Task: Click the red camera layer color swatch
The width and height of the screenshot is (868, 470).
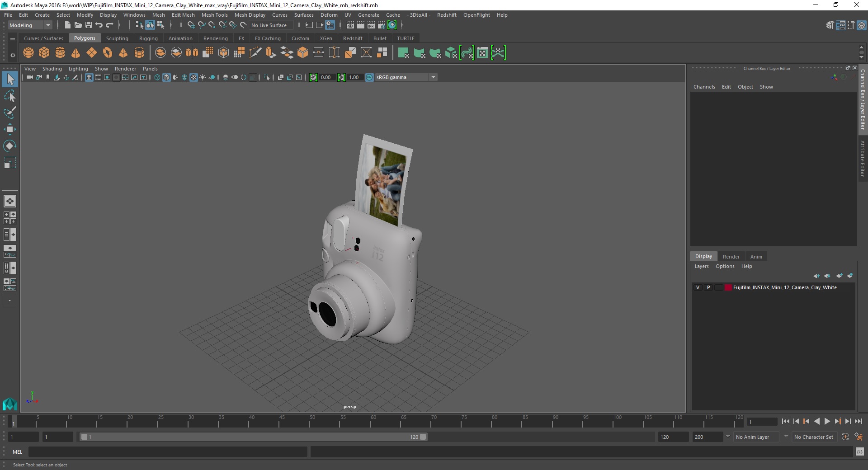Action: (728, 287)
